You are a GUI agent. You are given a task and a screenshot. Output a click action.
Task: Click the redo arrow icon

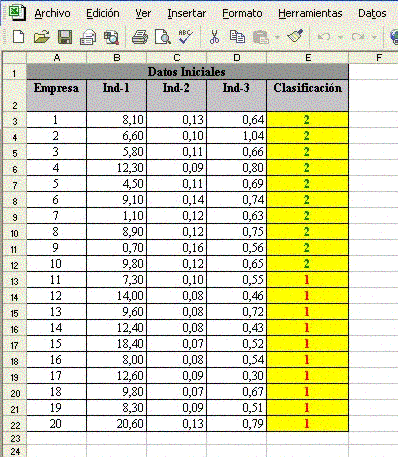coord(357,37)
